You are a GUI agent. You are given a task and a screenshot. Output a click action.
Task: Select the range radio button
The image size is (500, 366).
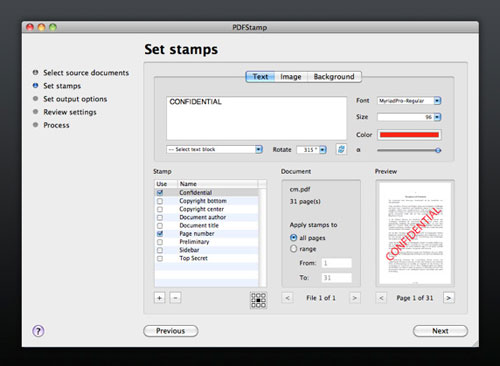pyautogui.click(x=293, y=249)
